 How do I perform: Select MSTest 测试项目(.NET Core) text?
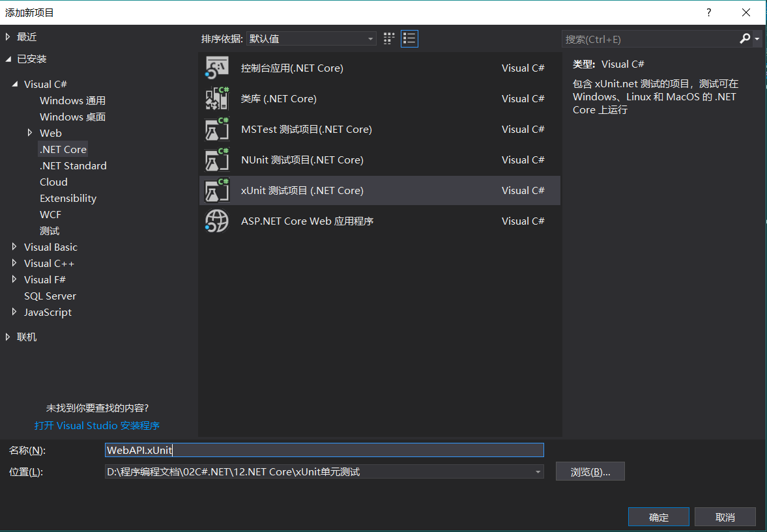pyautogui.click(x=306, y=129)
